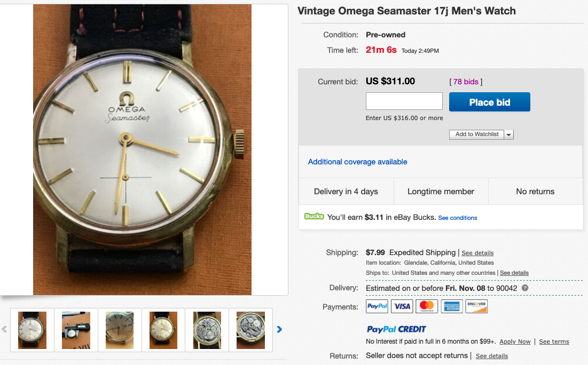Open the 78 bids history link
The height and width of the screenshot is (365, 588).
click(466, 82)
